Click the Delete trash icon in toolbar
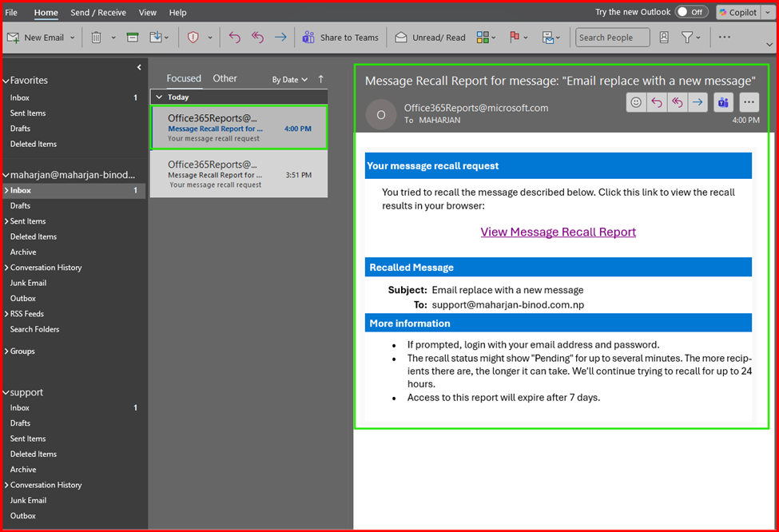This screenshot has width=779, height=532. 96,38
